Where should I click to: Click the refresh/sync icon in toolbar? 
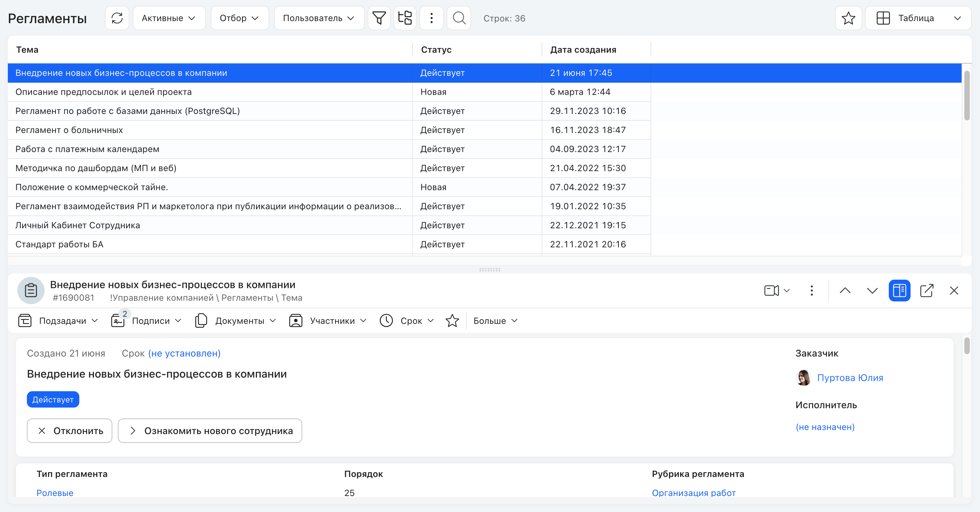[117, 18]
